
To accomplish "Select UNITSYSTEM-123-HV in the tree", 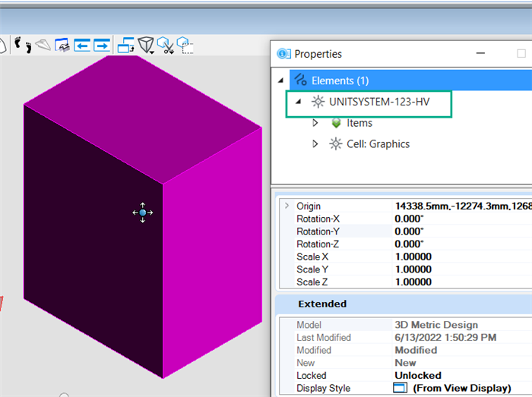I will point(378,102).
